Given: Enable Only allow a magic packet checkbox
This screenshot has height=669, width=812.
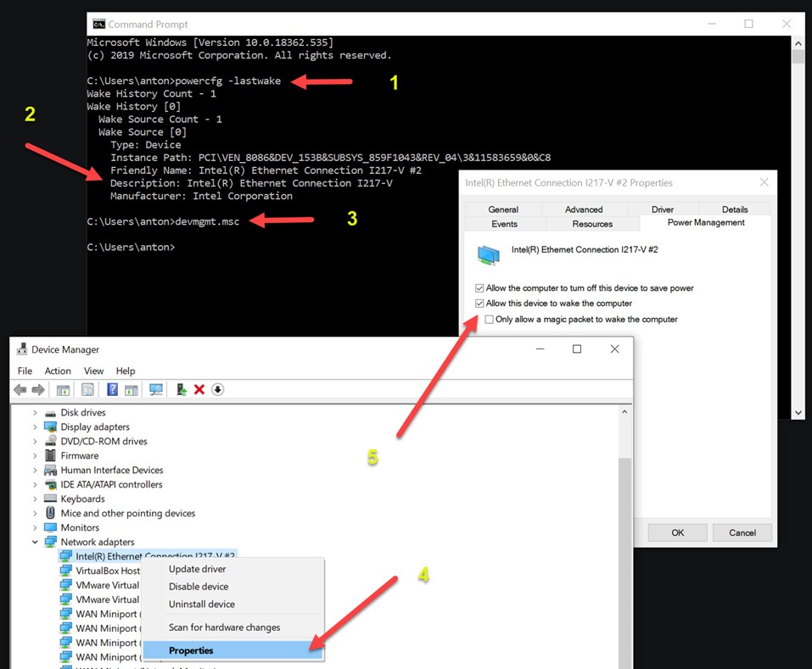Looking at the screenshot, I should coord(490,320).
